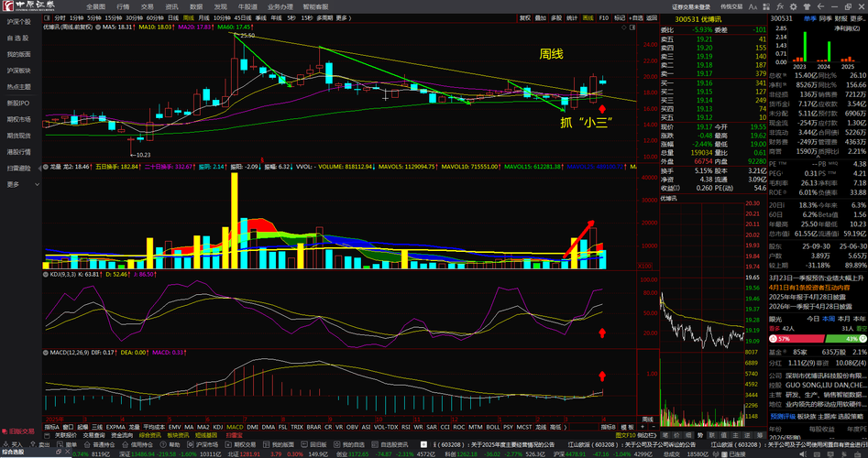Open 4月1日有1条投资者互动内容 news link

(x=809, y=288)
